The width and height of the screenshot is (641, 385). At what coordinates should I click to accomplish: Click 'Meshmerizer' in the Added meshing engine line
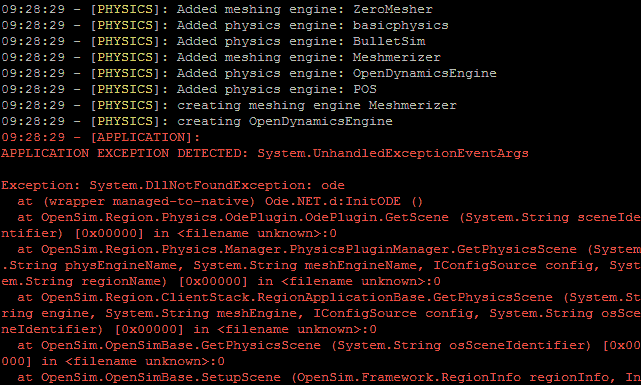click(397, 57)
